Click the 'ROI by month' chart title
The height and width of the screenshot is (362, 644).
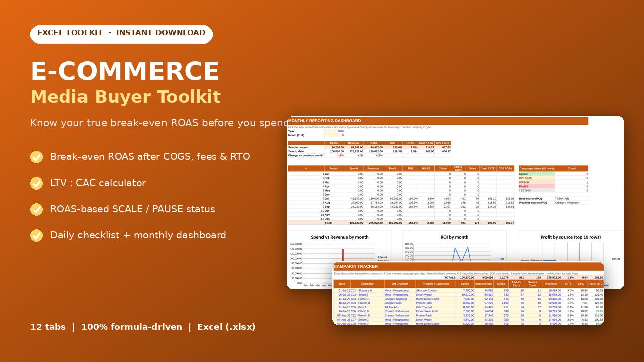coord(454,237)
